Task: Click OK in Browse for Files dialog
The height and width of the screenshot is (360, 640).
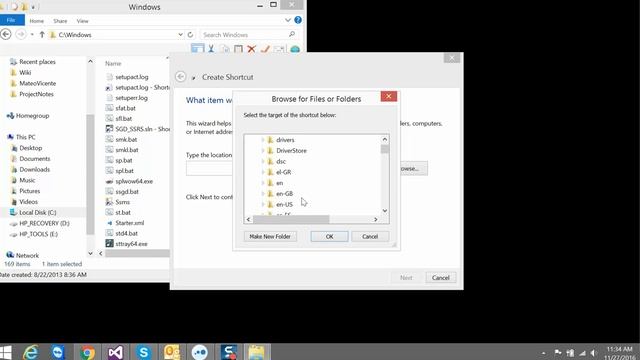Action: pyautogui.click(x=329, y=236)
